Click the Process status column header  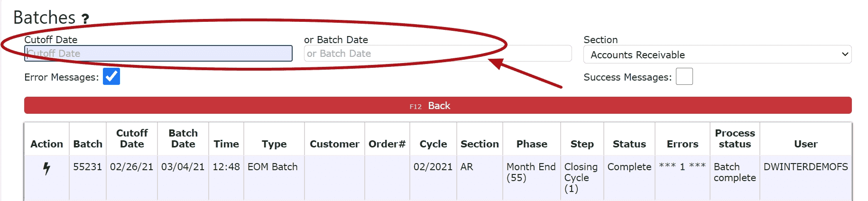pyautogui.click(x=735, y=138)
